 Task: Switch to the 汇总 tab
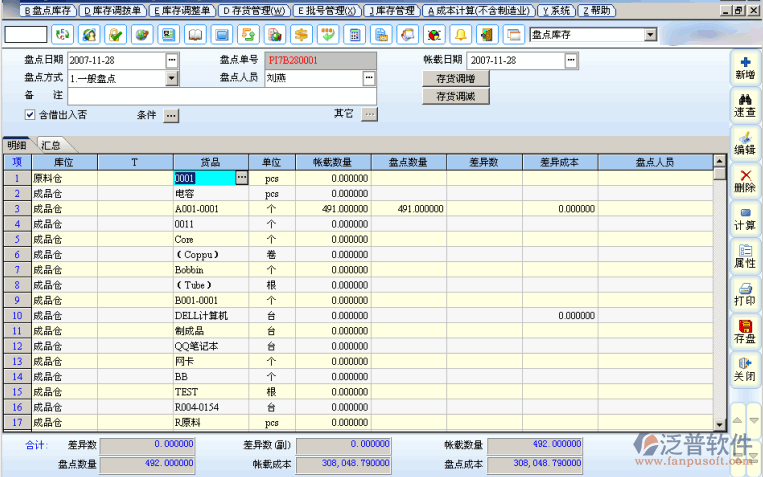click(x=50, y=145)
